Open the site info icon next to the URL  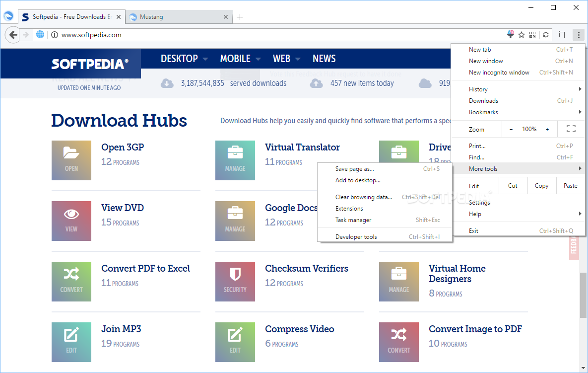(x=55, y=35)
